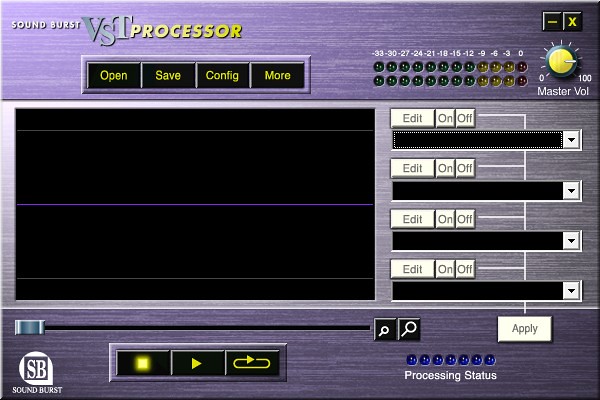Click Edit for the fourth effect slot
This screenshot has height=400, width=600.
tap(412, 269)
